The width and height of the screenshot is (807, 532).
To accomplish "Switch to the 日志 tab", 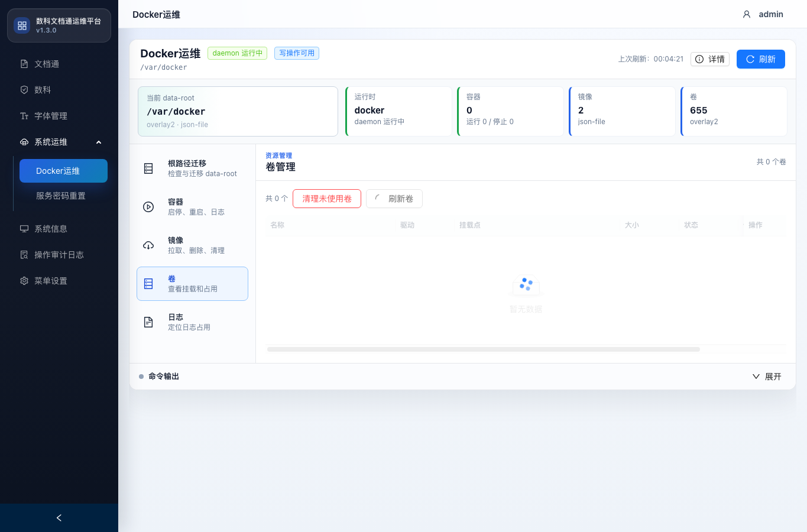I will [x=192, y=322].
